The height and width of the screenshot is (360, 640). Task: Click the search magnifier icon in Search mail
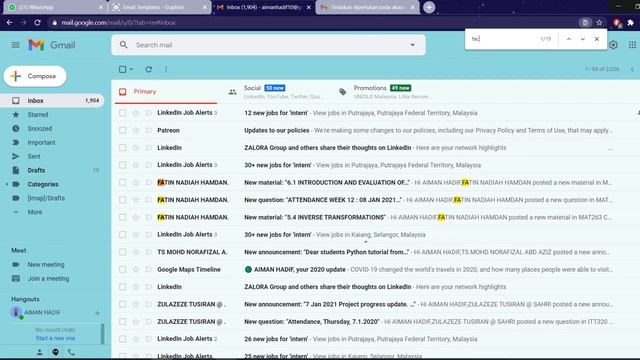point(124,45)
